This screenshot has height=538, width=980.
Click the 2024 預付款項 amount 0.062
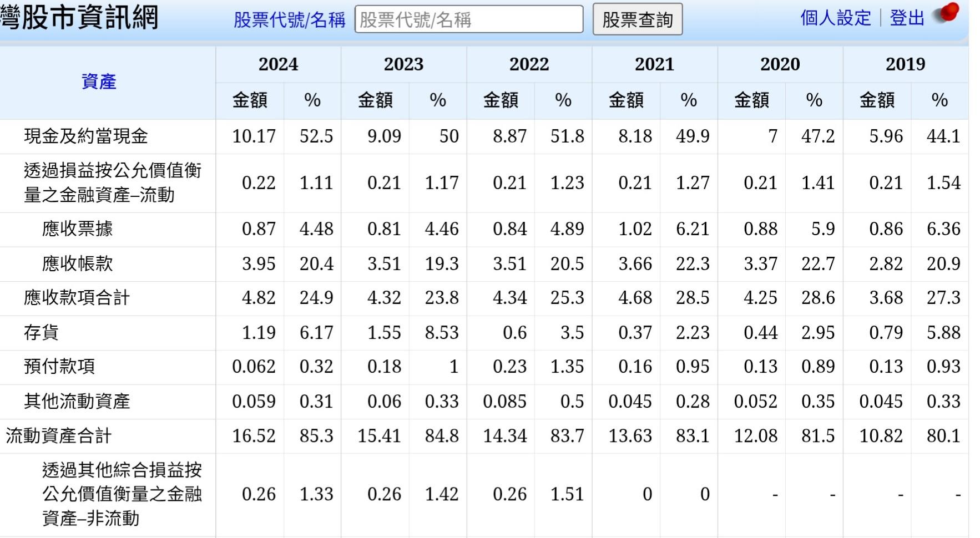pyautogui.click(x=254, y=367)
